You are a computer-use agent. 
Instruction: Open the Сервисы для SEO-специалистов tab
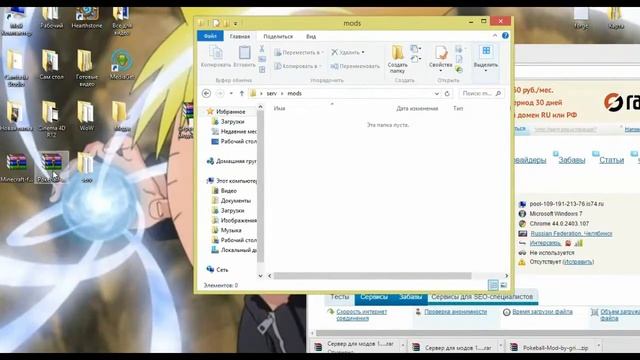(482, 297)
